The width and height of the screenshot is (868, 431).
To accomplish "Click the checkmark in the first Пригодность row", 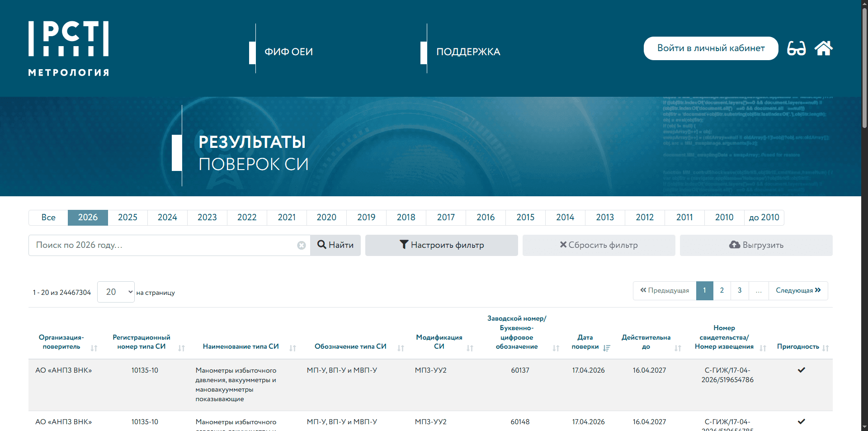I will pos(802,370).
